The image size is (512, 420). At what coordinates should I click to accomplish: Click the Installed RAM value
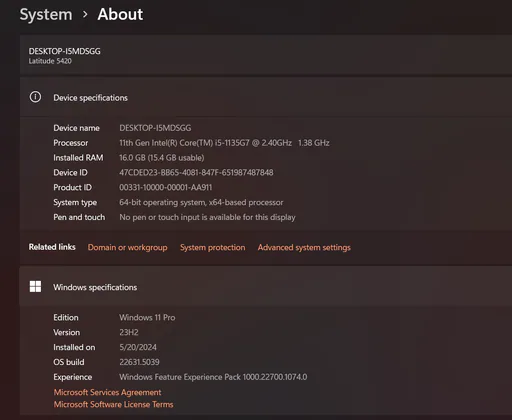162,158
